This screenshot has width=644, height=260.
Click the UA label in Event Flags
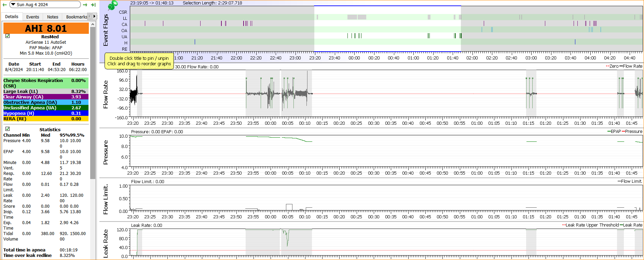pyautogui.click(x=124, y=37)
